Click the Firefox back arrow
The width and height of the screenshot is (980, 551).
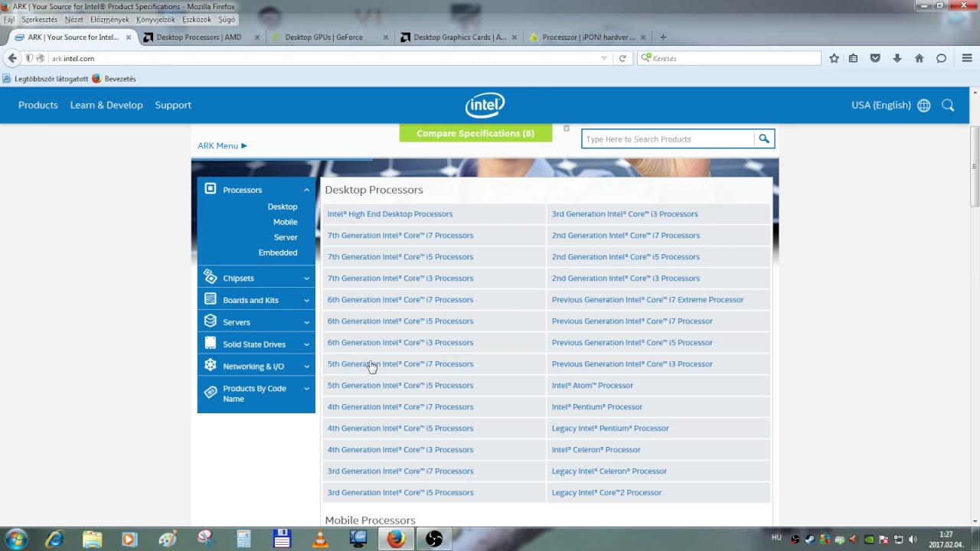click(x=12, y=58)
